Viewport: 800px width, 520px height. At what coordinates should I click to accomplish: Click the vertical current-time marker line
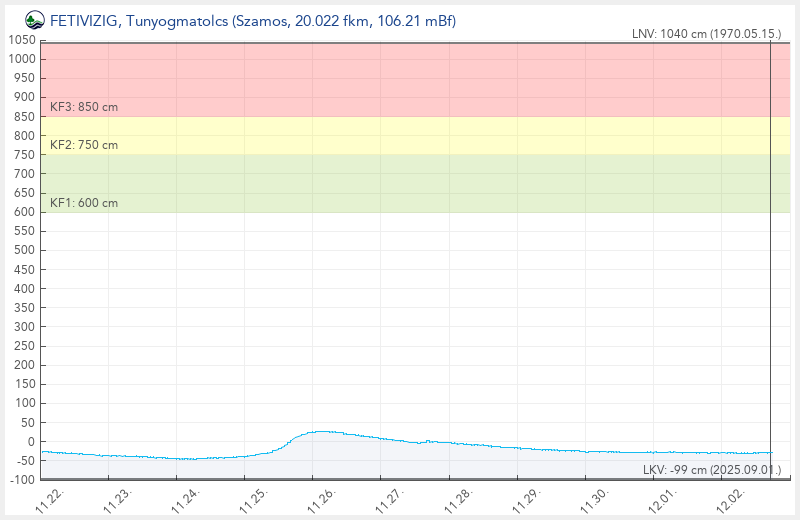point(770,250)
